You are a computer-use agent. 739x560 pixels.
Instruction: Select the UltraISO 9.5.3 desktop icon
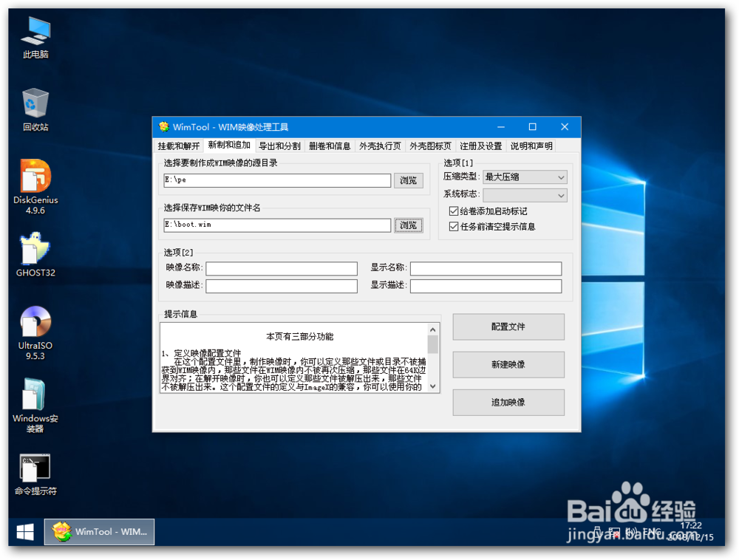35,333
